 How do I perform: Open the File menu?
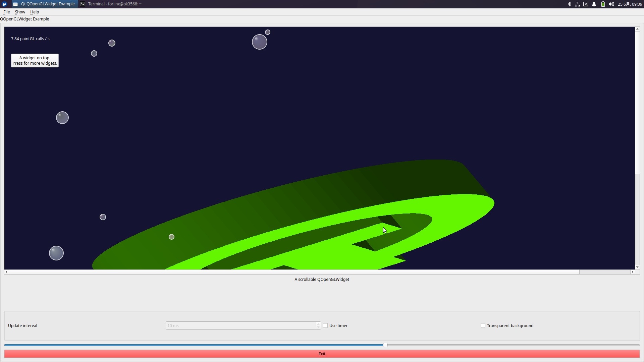pyautogui.click(x=6, y=12)
